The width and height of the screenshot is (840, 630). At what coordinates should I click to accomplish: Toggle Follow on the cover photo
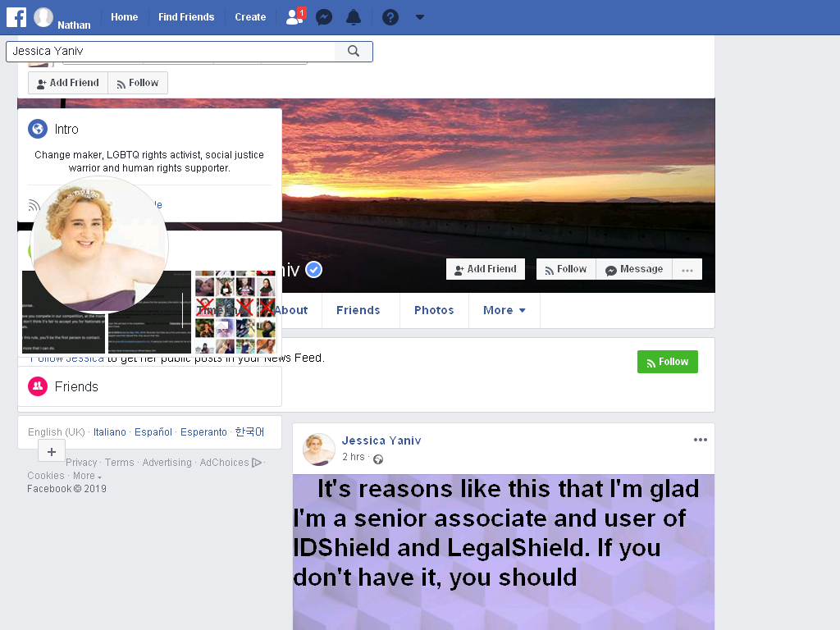tap(566, 269)
